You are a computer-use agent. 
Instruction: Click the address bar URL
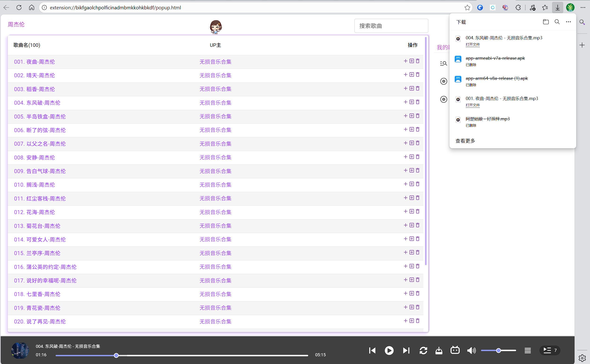pyautogui.click(x=115, y=7)
